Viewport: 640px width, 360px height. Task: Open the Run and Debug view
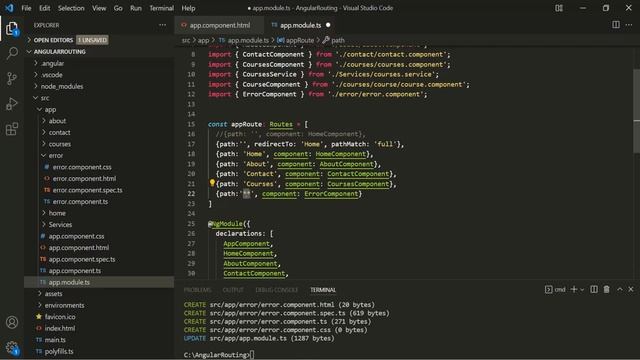pos(12,104)
